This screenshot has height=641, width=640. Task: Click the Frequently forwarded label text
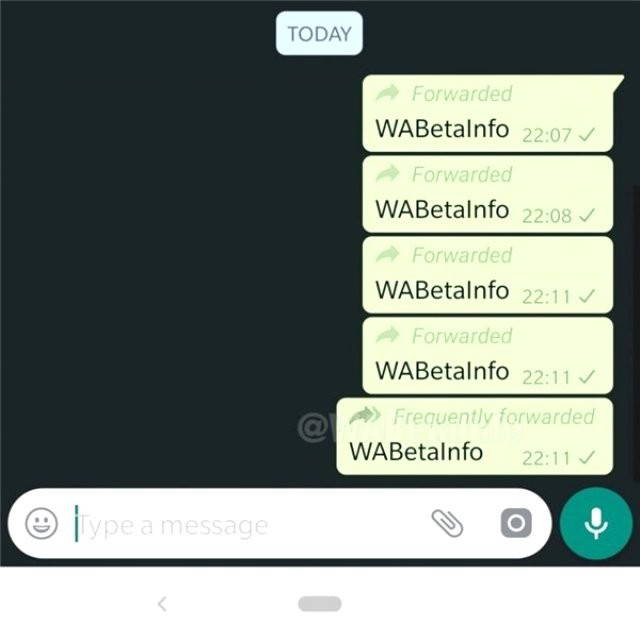point(494,417)
